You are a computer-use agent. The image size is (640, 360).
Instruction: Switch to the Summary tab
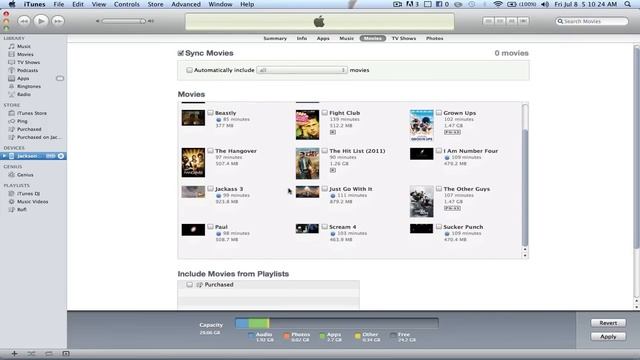click(275, 38)
